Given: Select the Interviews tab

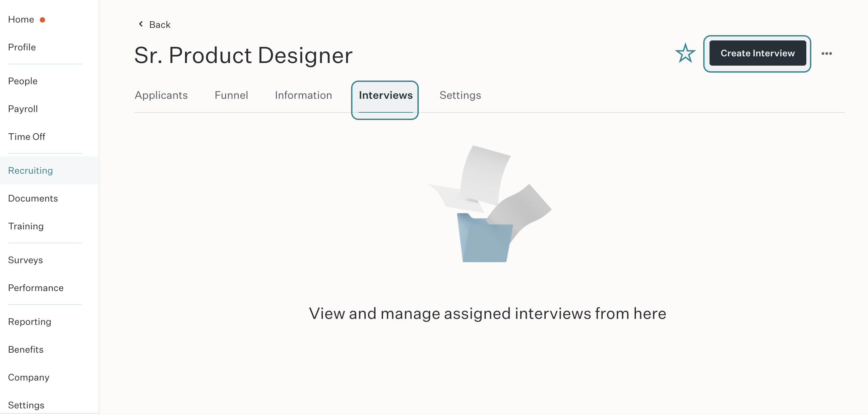Looking at the screenshot, I should 386,95.
